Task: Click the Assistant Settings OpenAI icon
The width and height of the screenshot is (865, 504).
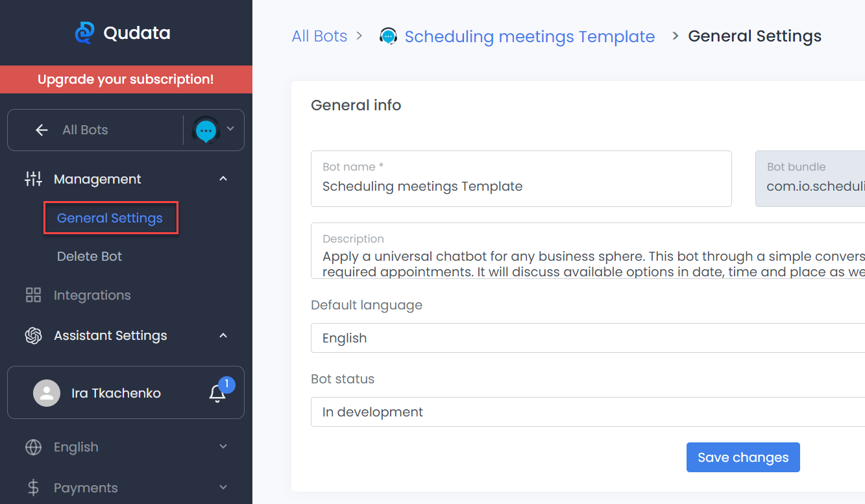Action: [x=33, y=335]
